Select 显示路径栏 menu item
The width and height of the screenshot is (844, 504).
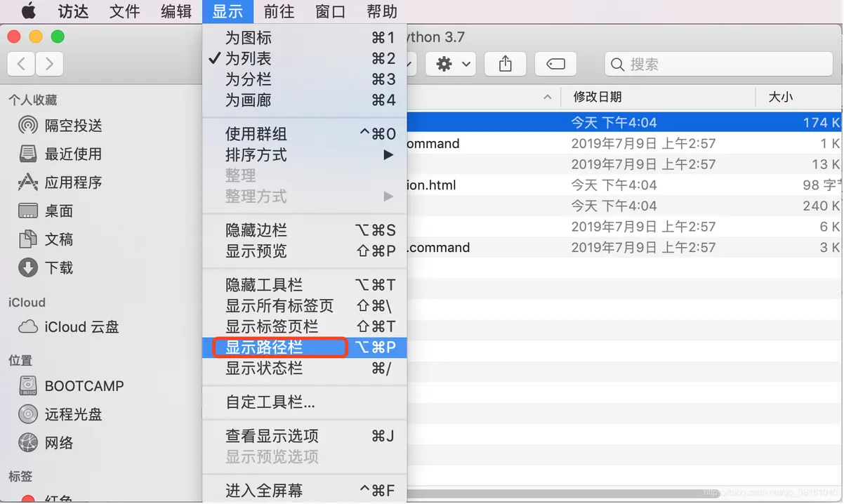(x=305, y=347)
